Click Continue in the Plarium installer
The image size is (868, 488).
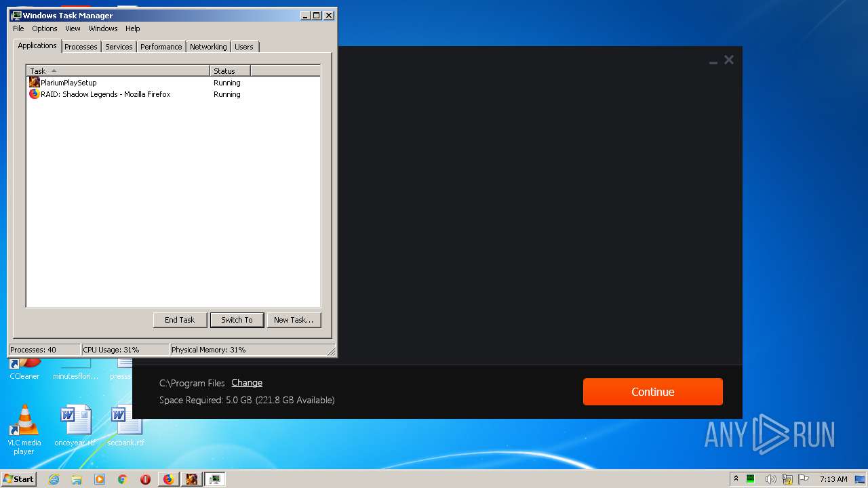coord(653,392)
